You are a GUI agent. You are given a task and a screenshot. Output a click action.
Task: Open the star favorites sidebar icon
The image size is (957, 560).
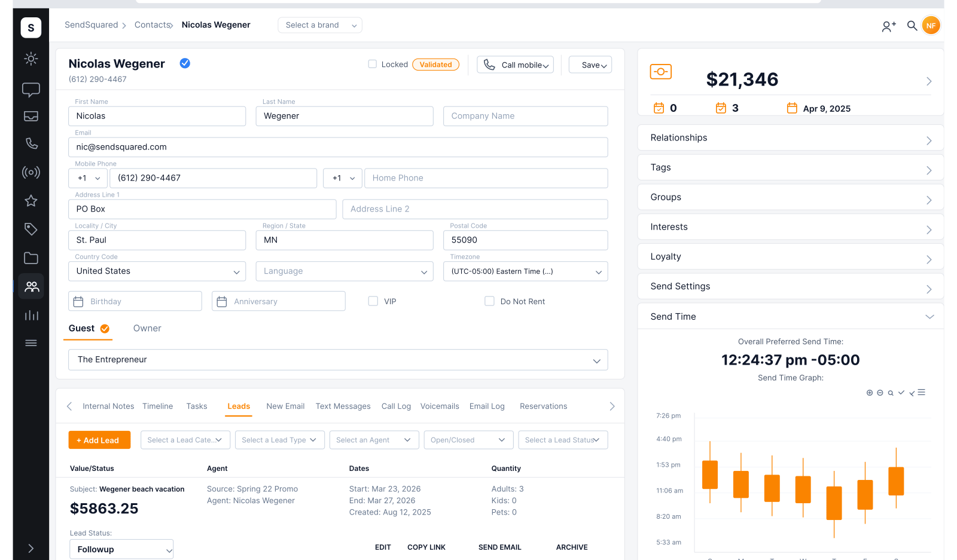[x=31, y=201]
